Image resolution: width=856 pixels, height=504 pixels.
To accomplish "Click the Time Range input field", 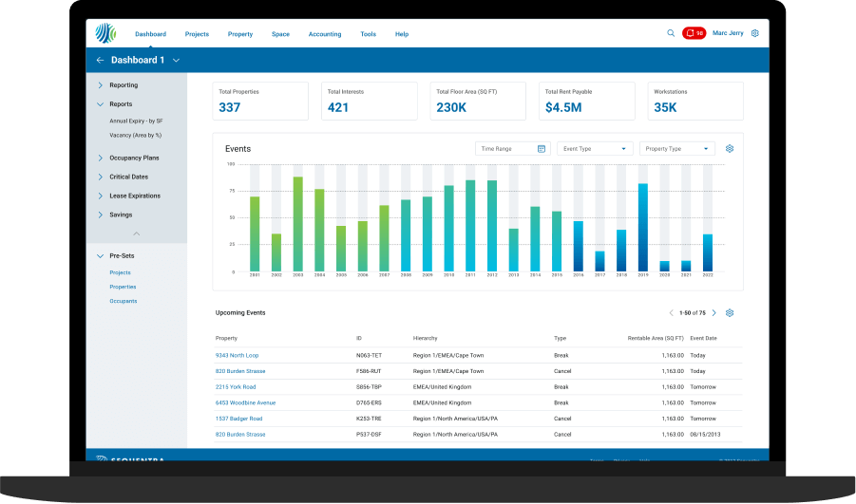I will tap(513, 149).
